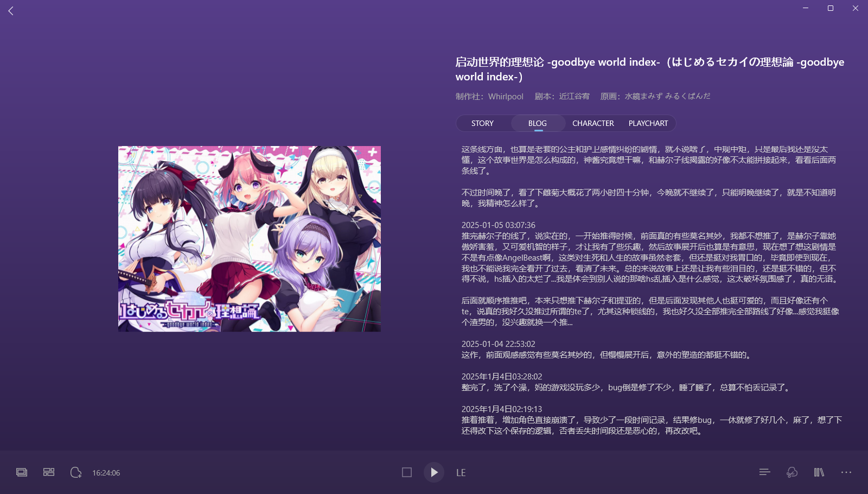This screenshot has width=868, height=494.
Task: Click blog timestamp 2025-01-05 03:07:36
Action: (499, 225)
